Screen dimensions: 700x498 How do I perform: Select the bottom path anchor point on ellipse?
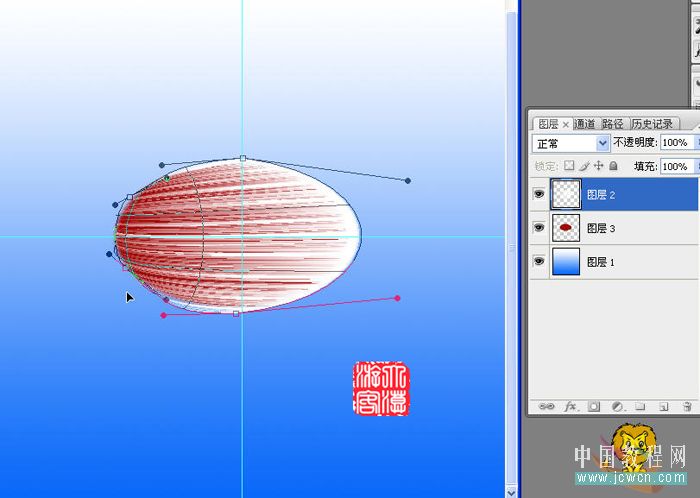236,314
